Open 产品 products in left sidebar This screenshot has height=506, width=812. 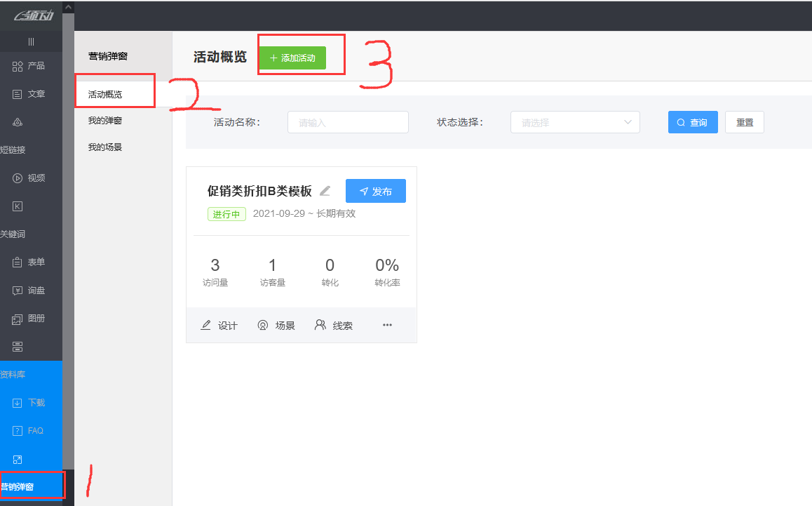(29, 66)
